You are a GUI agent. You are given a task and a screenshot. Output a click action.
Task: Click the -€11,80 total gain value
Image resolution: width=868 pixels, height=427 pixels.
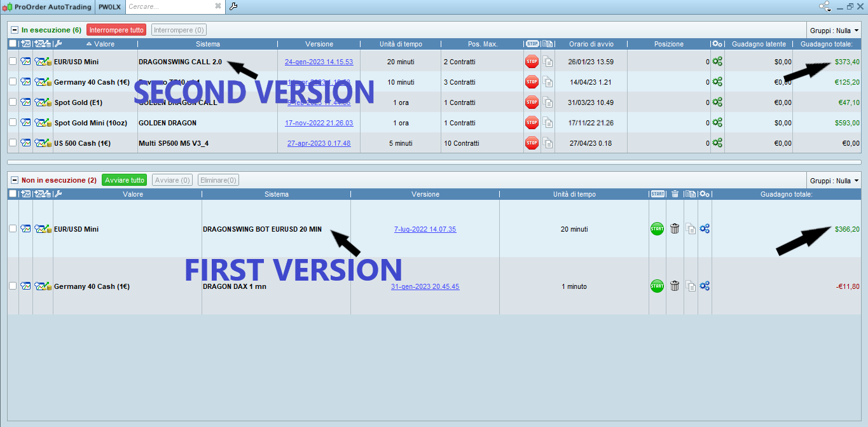click(848, 286)
